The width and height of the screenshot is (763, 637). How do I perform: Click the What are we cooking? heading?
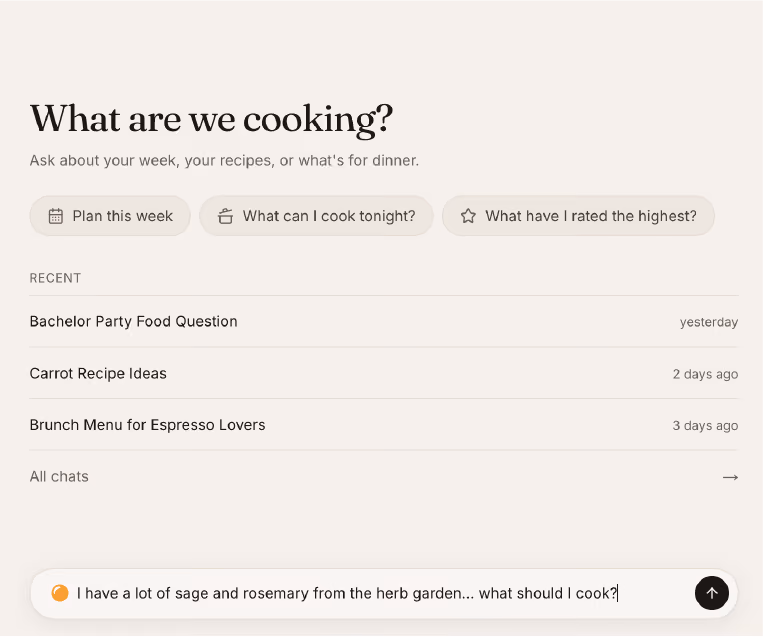coord(212,119)
